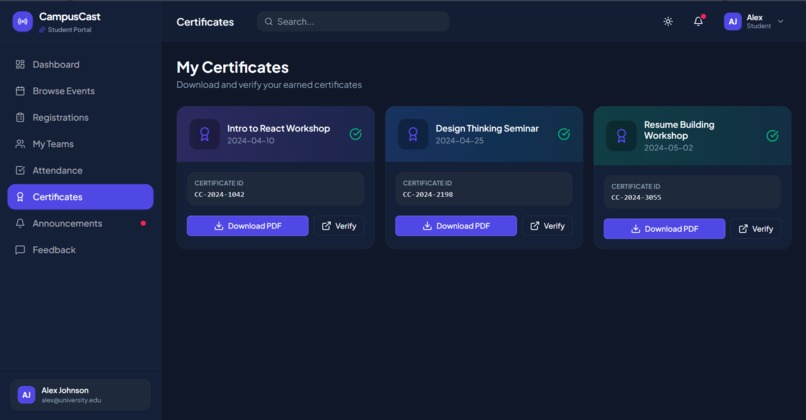The width and height of the screenshot is (806, 420).
Task: Click the AJ avatar in top bar
Action: coord(732,22)
